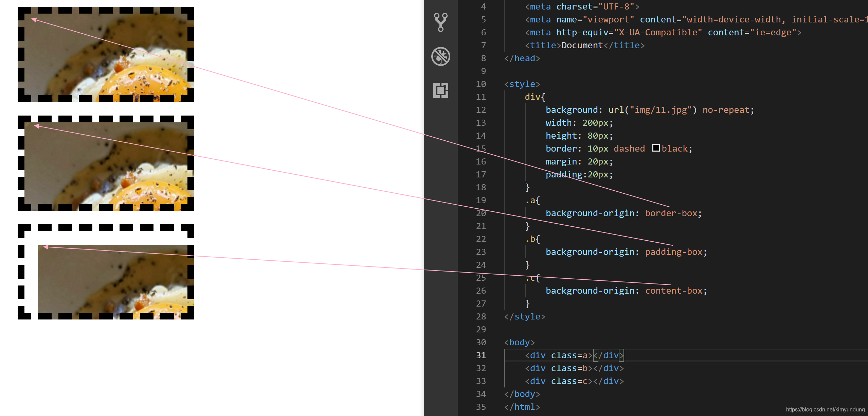This screenshot has height=416, width=868.
Task: Click the "padding-box" value on line 23
Action: pyautogui.click(x=674, y=252)
